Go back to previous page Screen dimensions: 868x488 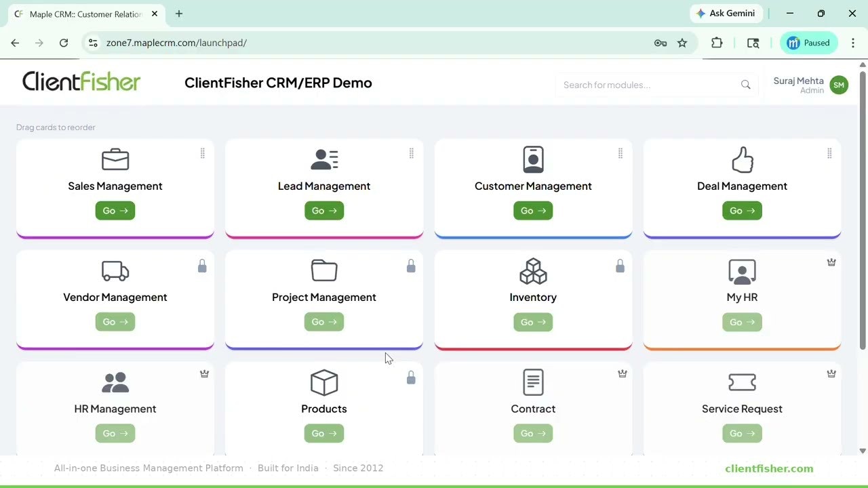tap(15, 43)
